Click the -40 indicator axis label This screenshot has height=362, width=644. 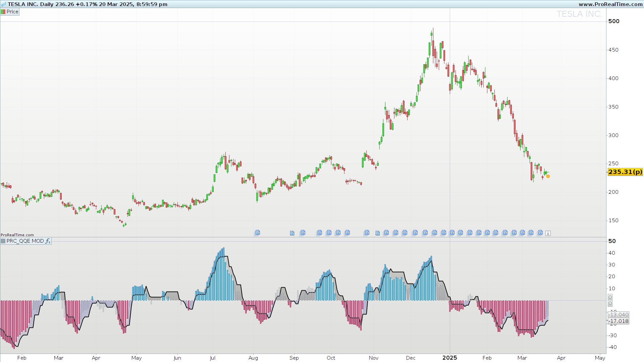pyautogui.click(x=613, y=347)
